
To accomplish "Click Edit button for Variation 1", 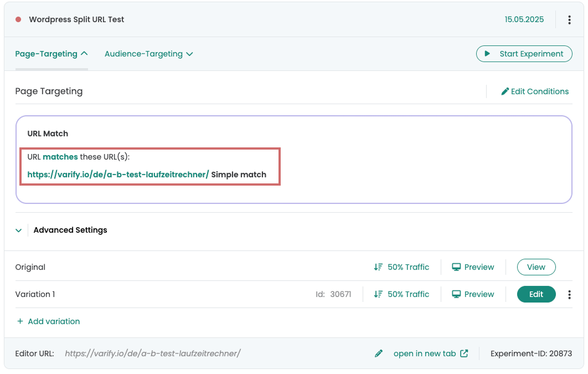I will (537, 294).
